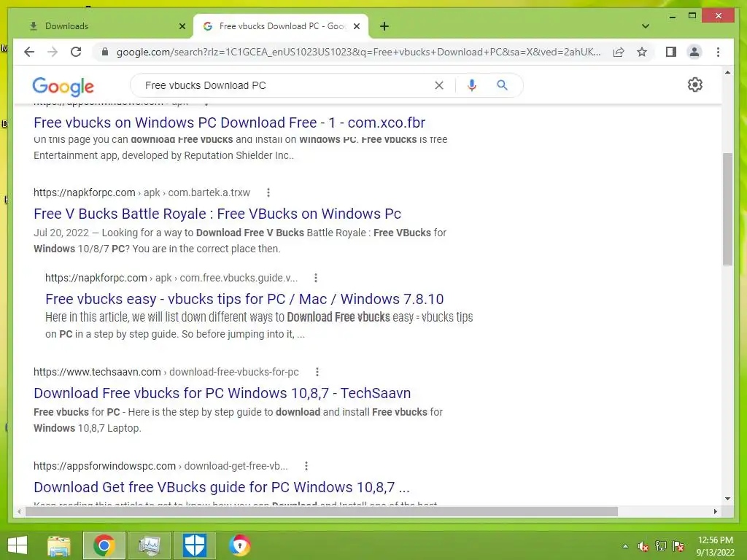
Task: Open the Chrome profile avatar
Action: click(694, 52)
